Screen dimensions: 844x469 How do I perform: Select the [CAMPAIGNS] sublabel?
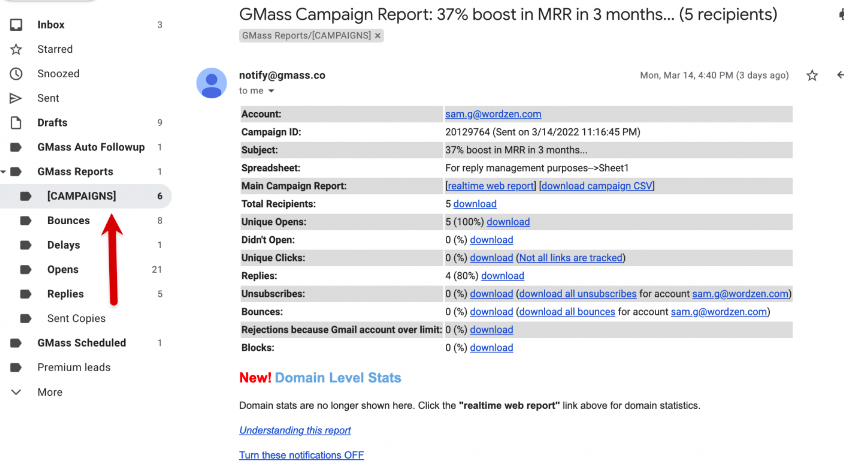coord(81,196)
